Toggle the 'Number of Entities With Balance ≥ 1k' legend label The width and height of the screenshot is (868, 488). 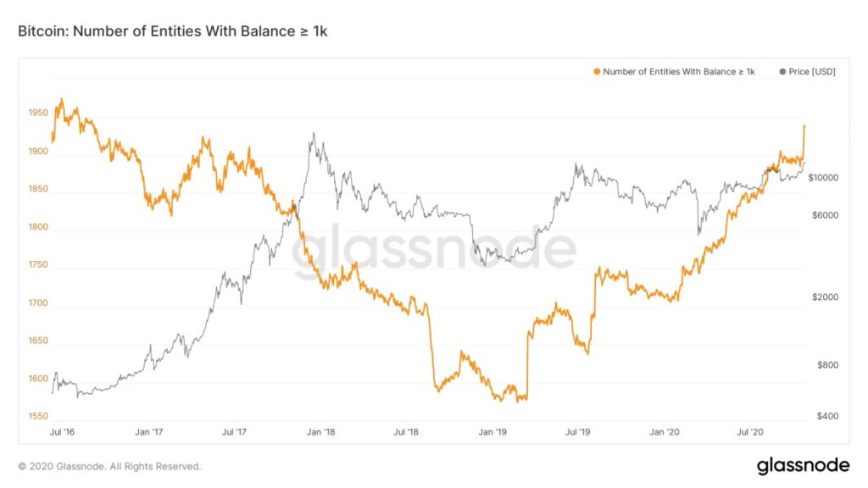678,72
